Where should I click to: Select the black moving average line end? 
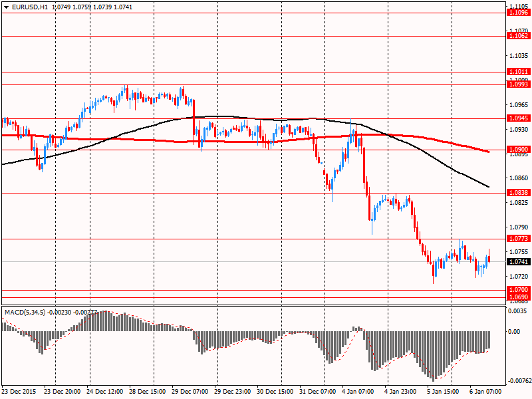pyautogui.click(x=487, y=186)
